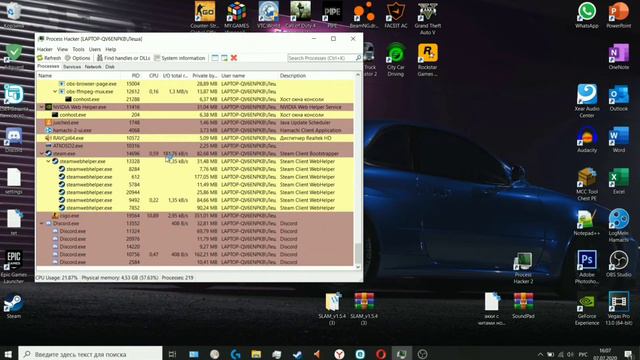Open the Tools menu
The image size is (640, 360).
point(78,49)
